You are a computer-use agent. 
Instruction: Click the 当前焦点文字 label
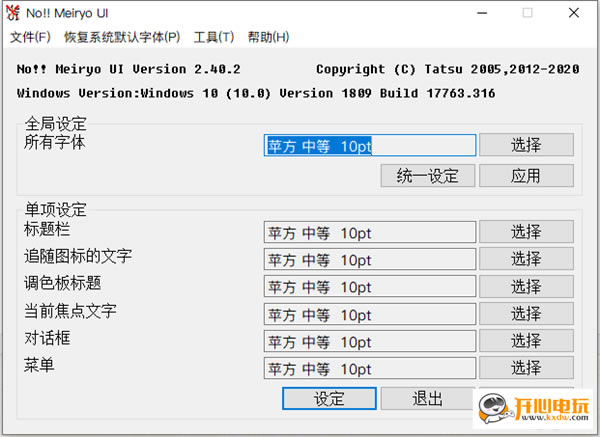coord(70,311)
